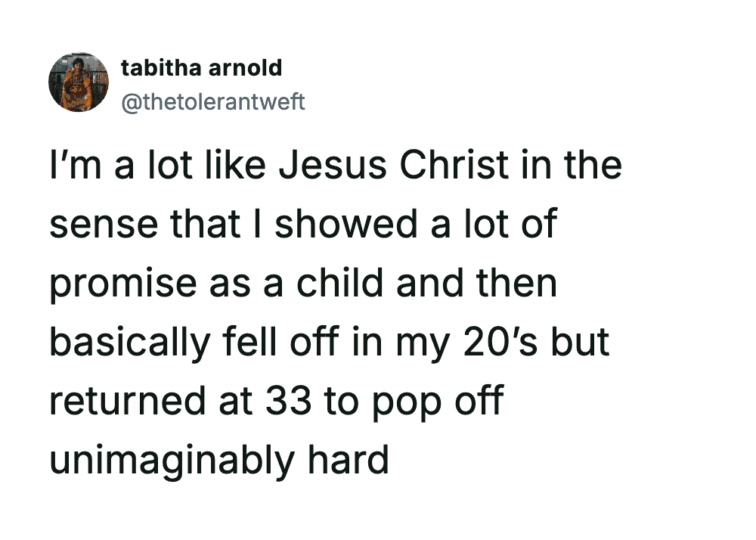Click the phrase "pop off"
The width and height of the screenshot is (756, 540).
pyautogui.click(x=436, y=401)
